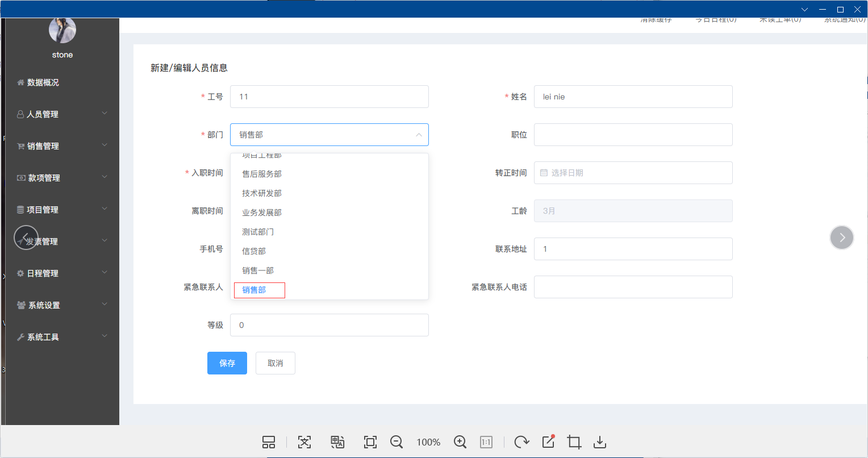
Task: Click the 新建/编辑人员信息 heading
Action: click(x=189, y=68)
